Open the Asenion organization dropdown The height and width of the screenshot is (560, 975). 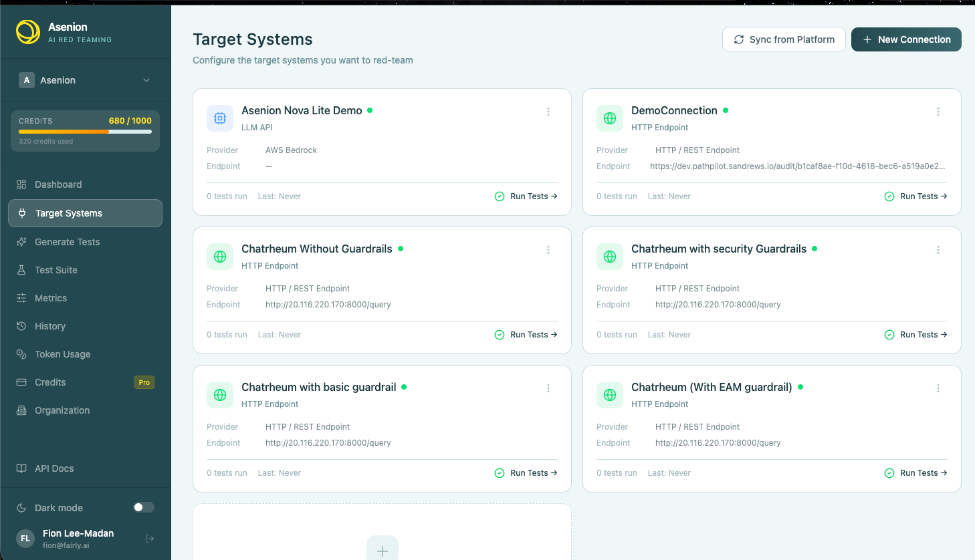pos(85,80)
